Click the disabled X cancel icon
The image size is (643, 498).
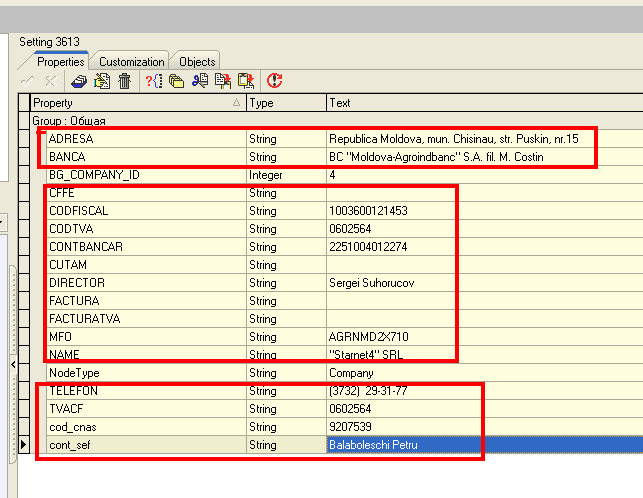(51, 81)
